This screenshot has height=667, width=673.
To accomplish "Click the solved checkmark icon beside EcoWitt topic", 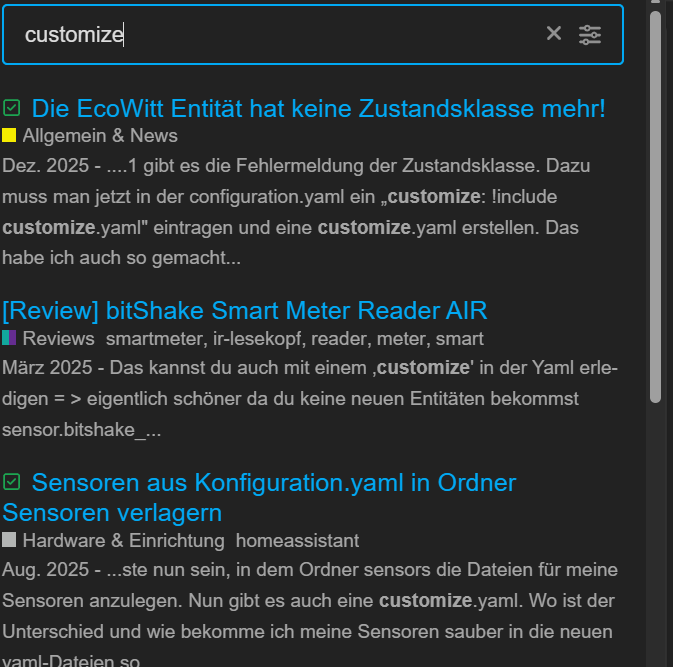I will click(x=12, y=108).
